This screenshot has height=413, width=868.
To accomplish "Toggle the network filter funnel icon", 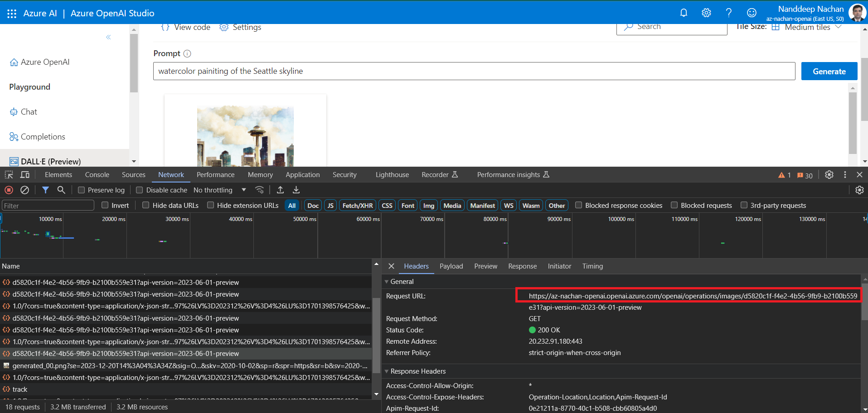I will click(x=45, y=190).
